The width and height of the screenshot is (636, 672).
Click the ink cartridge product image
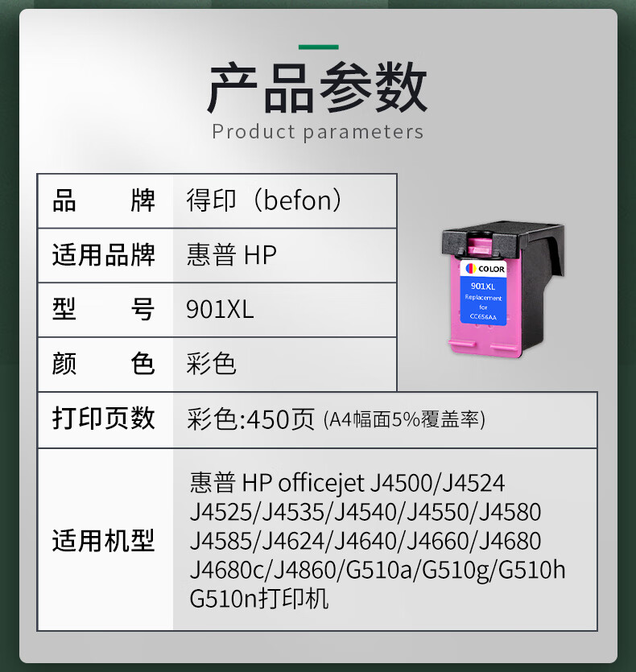point(503,289)
